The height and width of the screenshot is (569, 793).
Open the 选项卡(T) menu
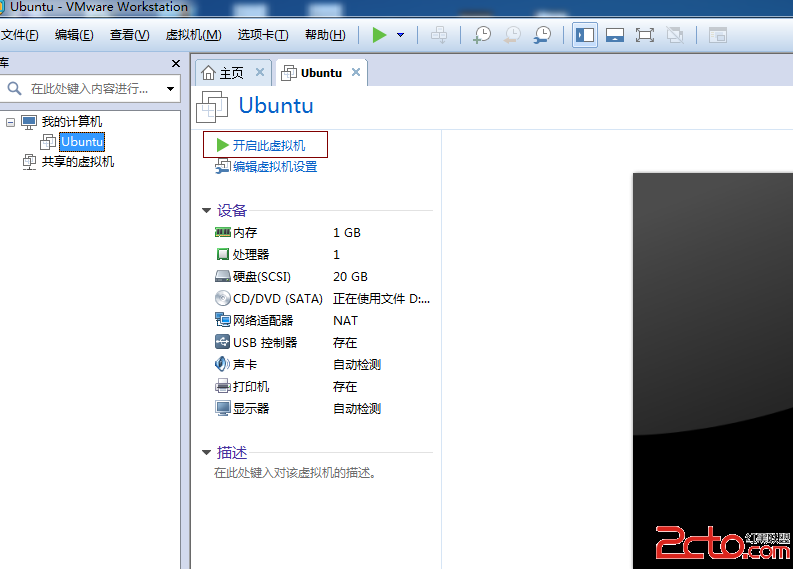point(263,35)
